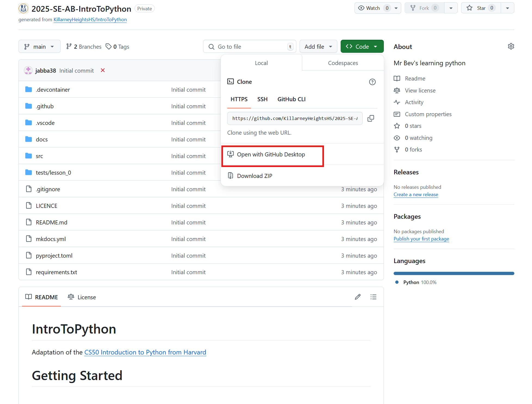Edit the README with the pencil icon

(357, 297)
